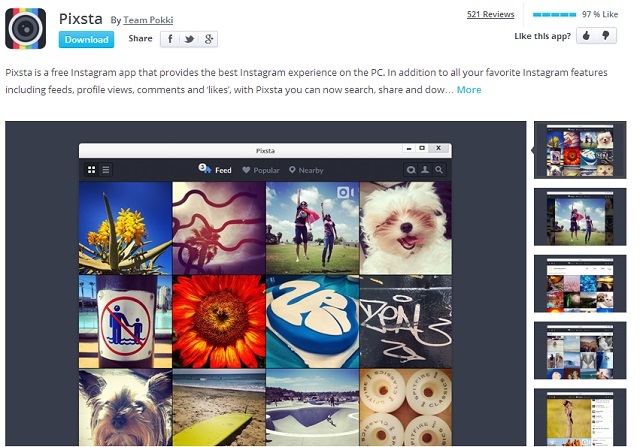This screenshot has height=447, width=640.
Task: Click the 97 % Like rating bar
Action: pos(554,15)
